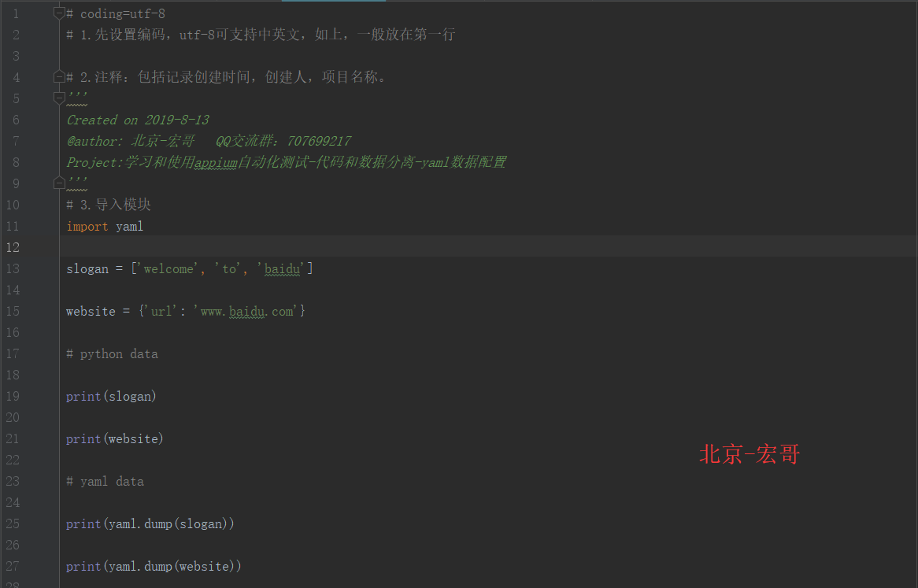Click the print(website) call on line 21

click(114, 438)
